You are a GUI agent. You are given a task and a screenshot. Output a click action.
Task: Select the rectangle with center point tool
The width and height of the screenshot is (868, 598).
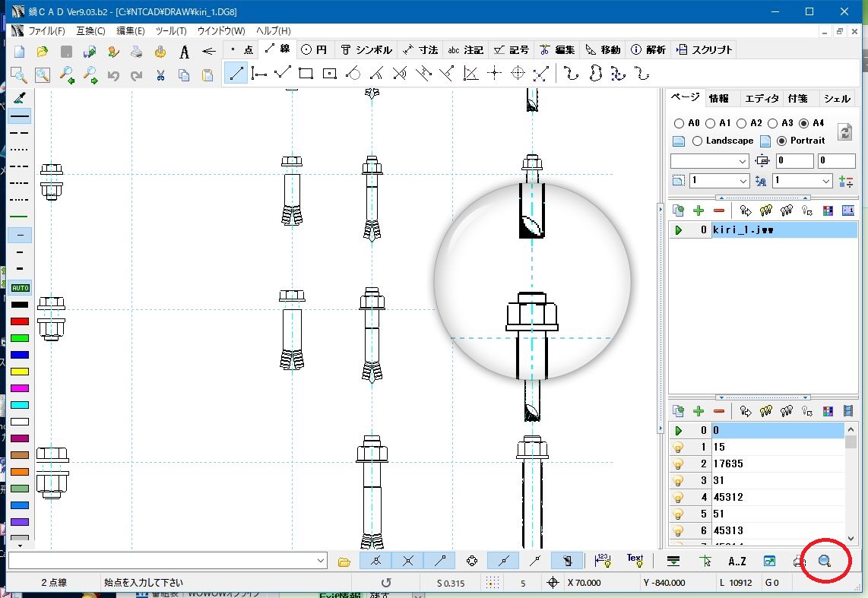(x=329, y=73)
